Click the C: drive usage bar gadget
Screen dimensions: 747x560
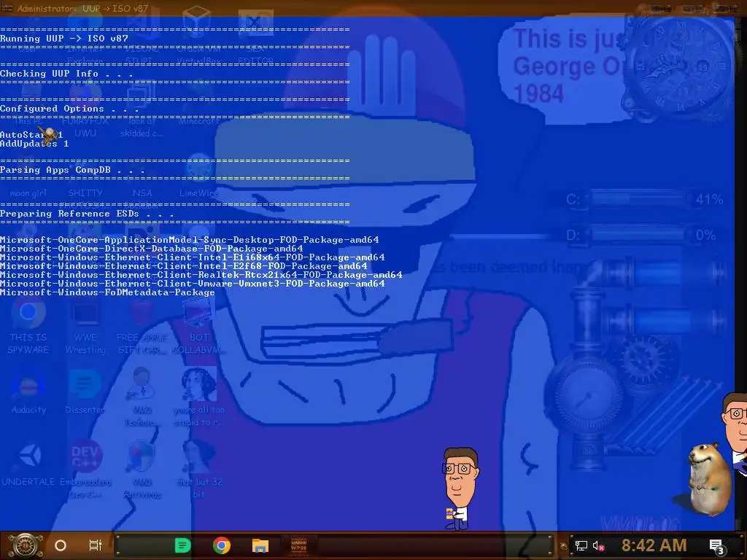(638, 198)
